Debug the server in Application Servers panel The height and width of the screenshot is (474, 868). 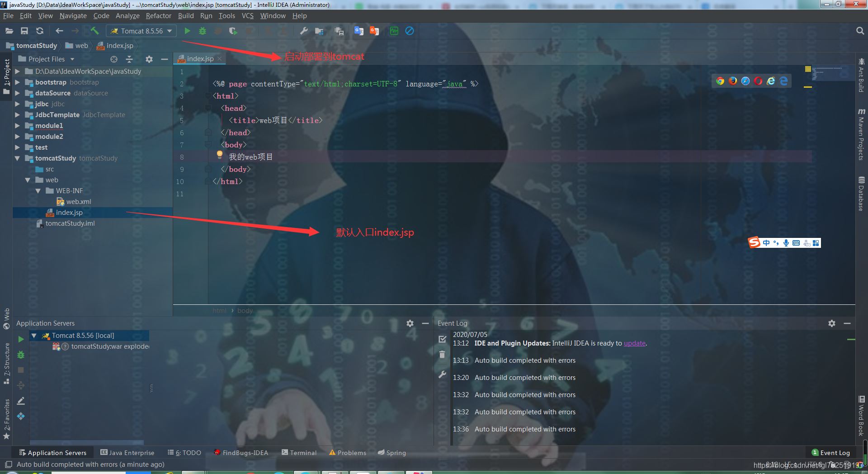click(21, 355)
